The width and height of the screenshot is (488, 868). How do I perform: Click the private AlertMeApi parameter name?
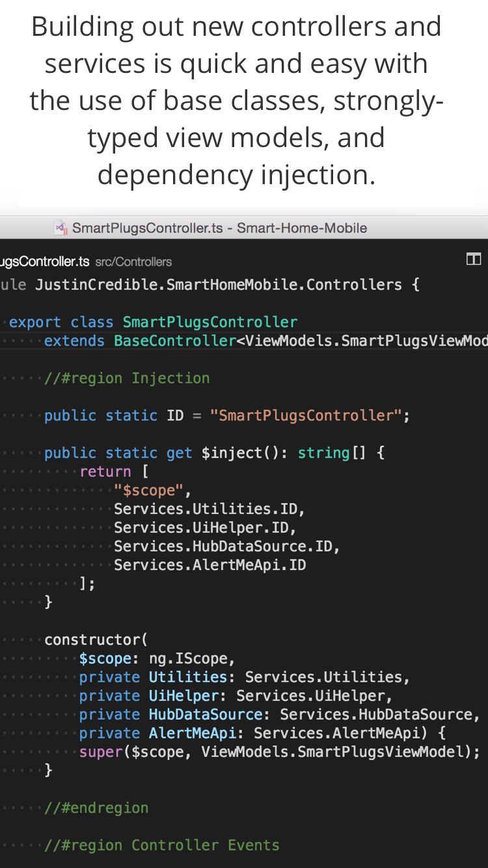click(x=192, y=733)
